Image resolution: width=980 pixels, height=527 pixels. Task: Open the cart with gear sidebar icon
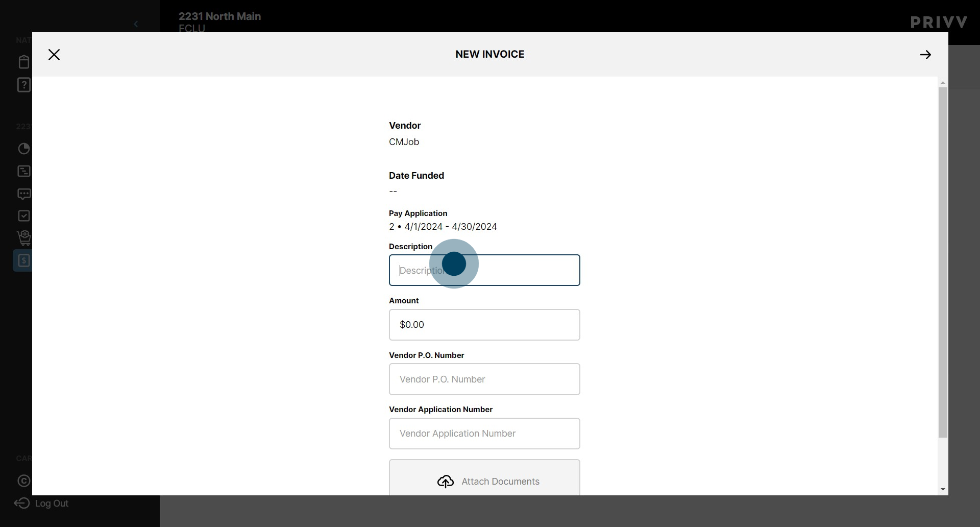click(23, 237)
